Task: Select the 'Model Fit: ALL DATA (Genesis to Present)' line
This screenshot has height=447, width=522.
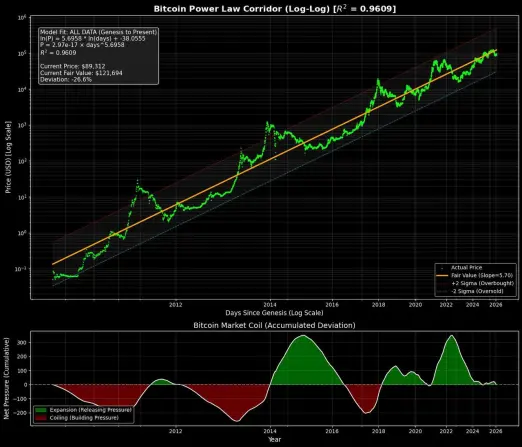Action: (98, 32)
